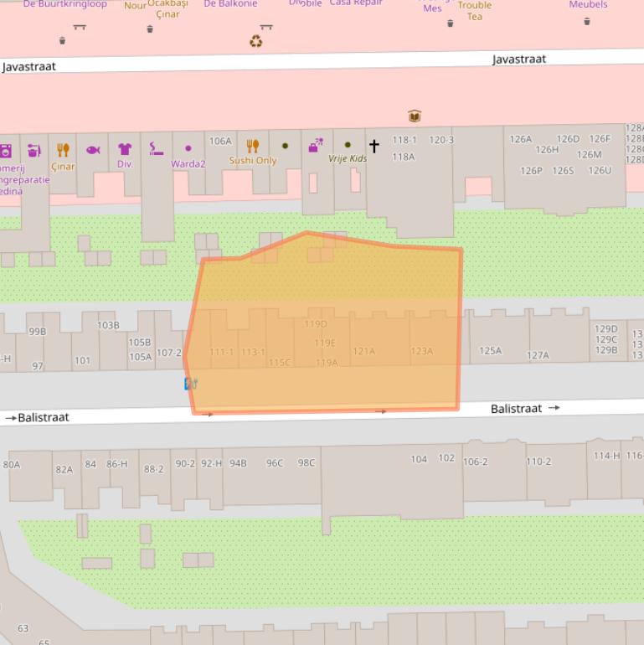Click the Balistraat street label on right
The height and width of the screenshot is (645, 644).
pyautogui.click(x=516, y=409)
